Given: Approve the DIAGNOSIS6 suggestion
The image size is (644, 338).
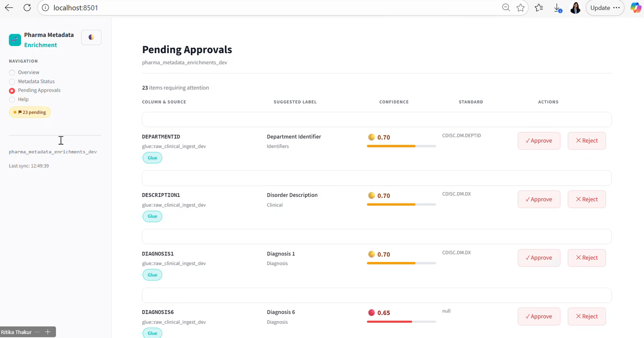Looking at the screenshot, I should (x=539, y=316).
